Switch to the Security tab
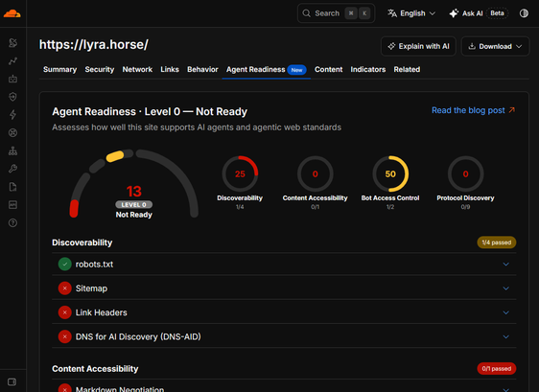 click(x=100, y=69)
